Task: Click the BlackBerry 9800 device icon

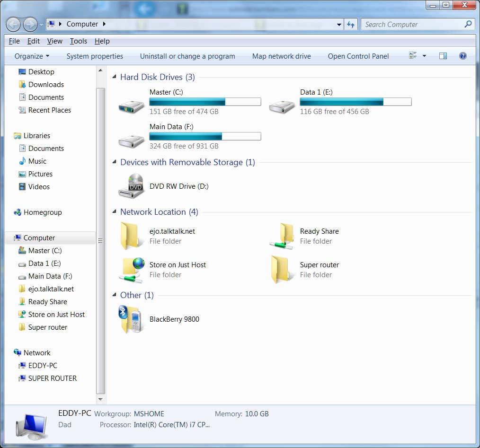Action: pos(131,318)
